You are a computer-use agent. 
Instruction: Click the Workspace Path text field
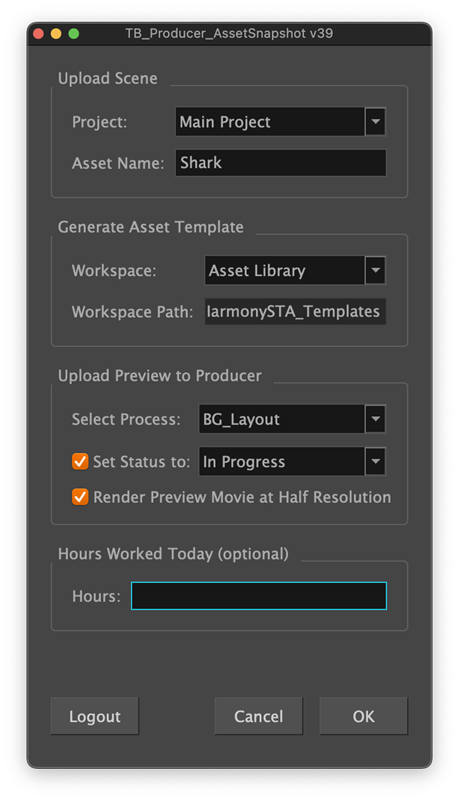coord(295,311)
